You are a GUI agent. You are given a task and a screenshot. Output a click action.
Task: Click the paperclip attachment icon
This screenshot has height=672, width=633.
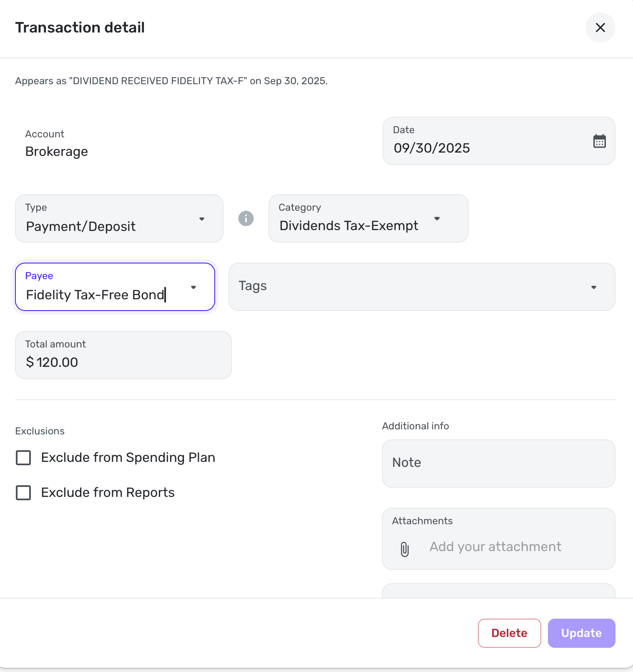click(x=404, y=549)
